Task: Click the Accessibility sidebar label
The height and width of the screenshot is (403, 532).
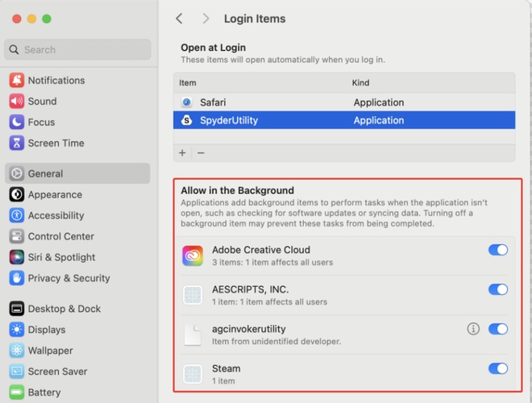Action: coord(56,215)
